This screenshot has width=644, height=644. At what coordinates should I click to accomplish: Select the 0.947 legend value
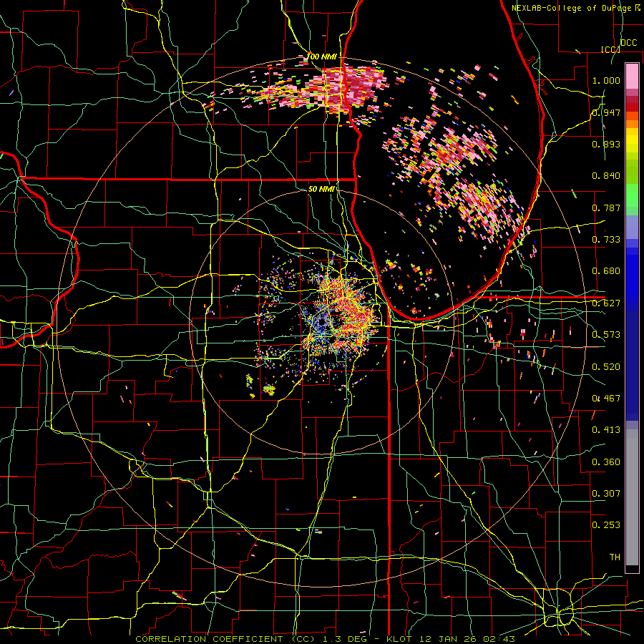606,112
